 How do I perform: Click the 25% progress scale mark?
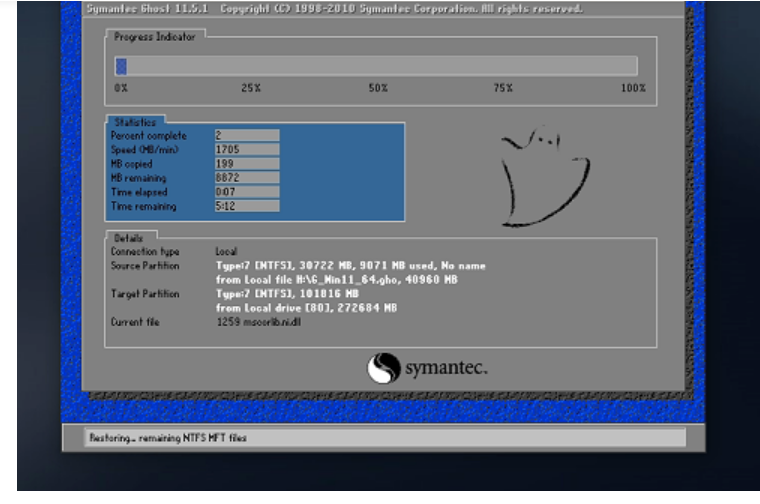tap(251, 88)
